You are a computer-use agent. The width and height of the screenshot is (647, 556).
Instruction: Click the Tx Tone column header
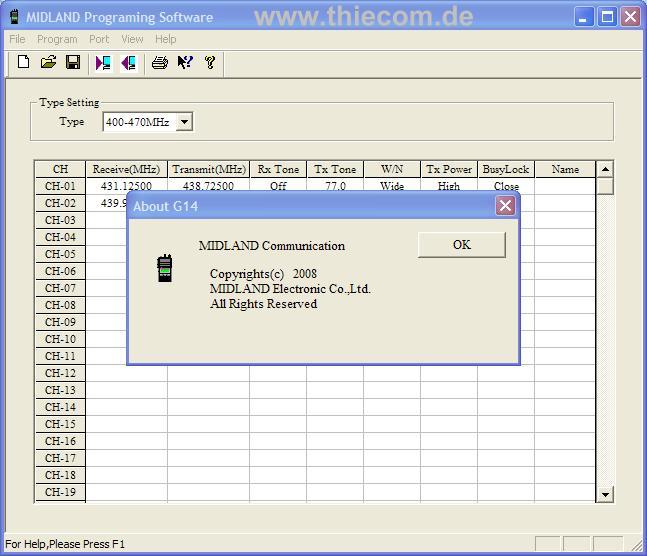pyautogui.click(x=335, y=169)
